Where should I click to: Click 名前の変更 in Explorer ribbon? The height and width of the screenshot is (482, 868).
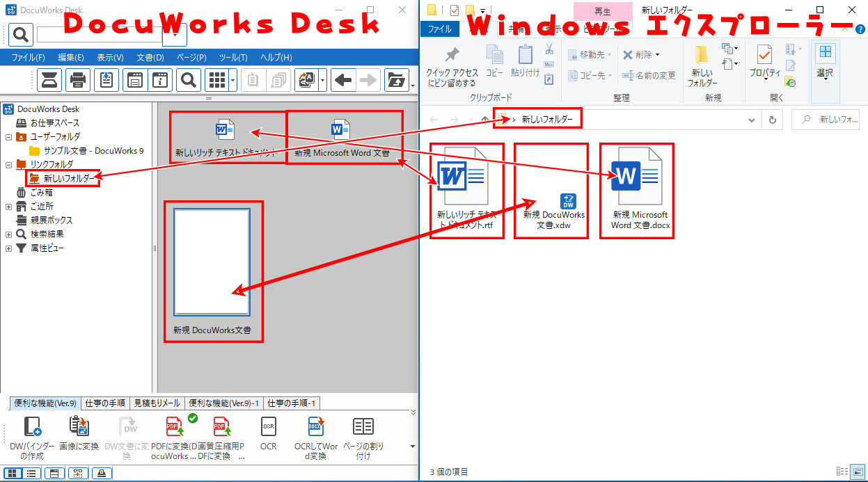pos(649,75)
